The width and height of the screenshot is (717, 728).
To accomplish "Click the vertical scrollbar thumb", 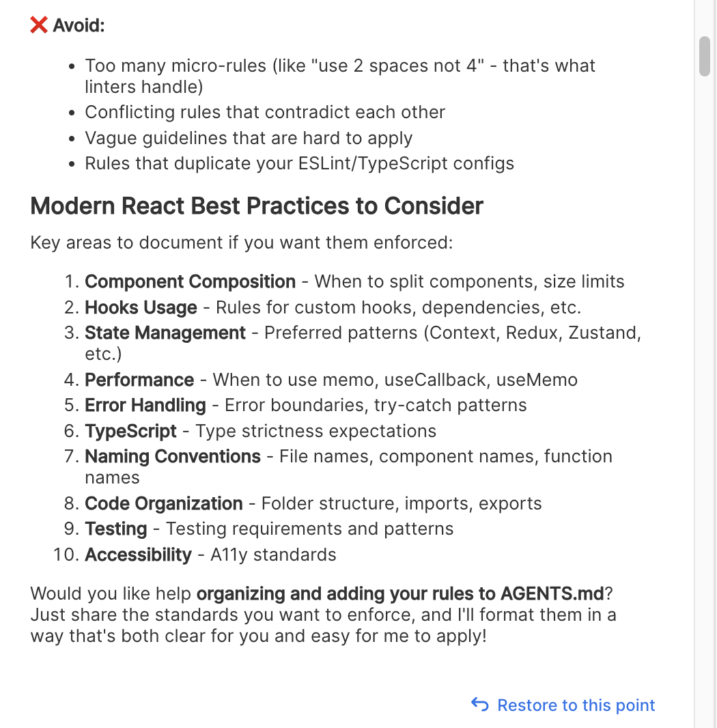I will pyautogui.click(x=705, y=57).
